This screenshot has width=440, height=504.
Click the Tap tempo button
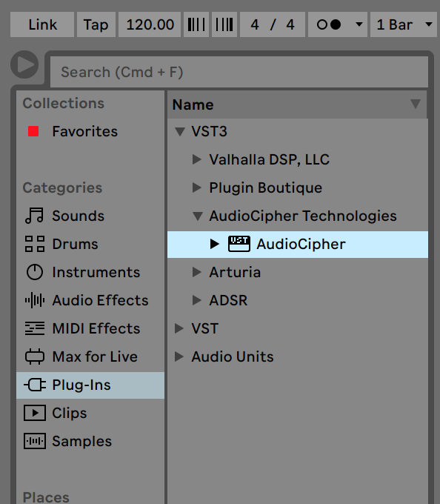tap(96, 24)
